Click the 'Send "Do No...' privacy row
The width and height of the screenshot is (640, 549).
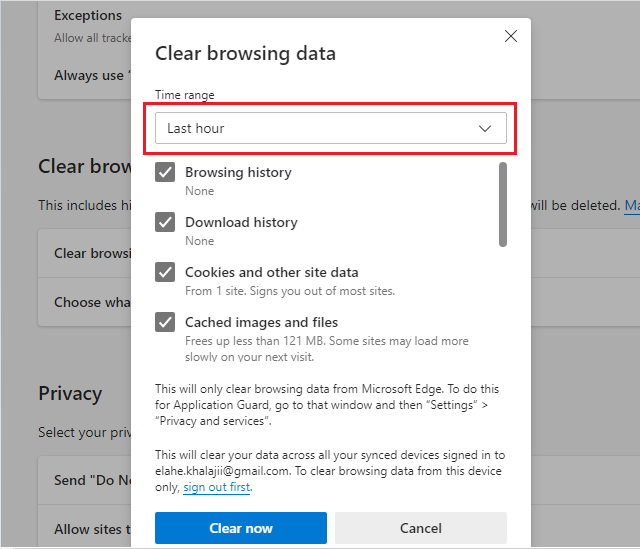pos(92,480)
